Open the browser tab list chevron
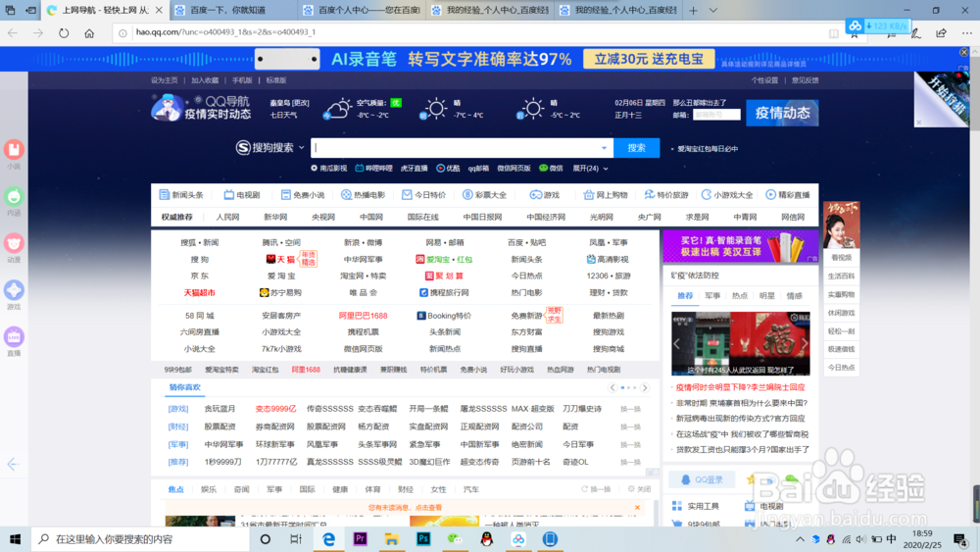Screen dimensions: 980x552 (x=713, y=10)
